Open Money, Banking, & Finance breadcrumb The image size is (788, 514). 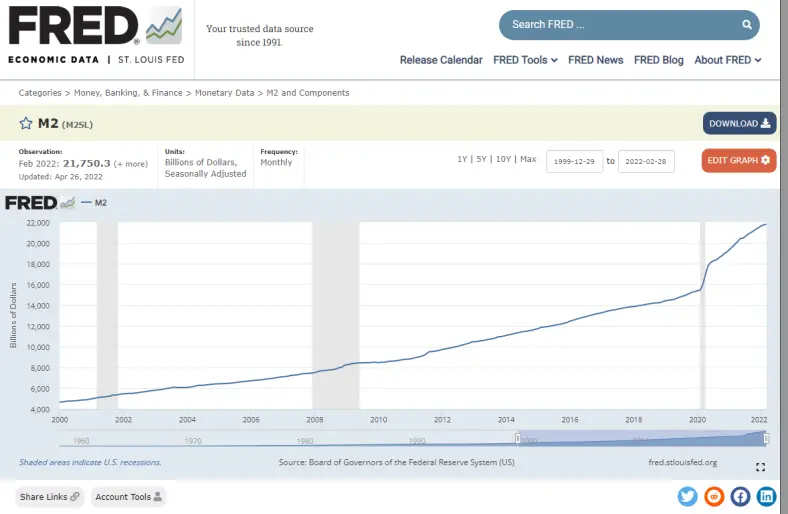pyautogui.click(x=128, y=93)
